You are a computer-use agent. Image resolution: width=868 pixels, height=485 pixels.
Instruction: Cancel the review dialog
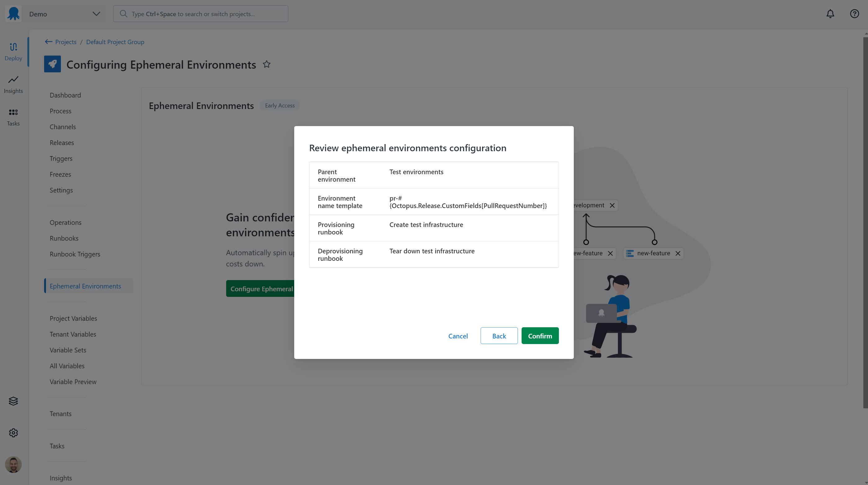tap(458, 336)
